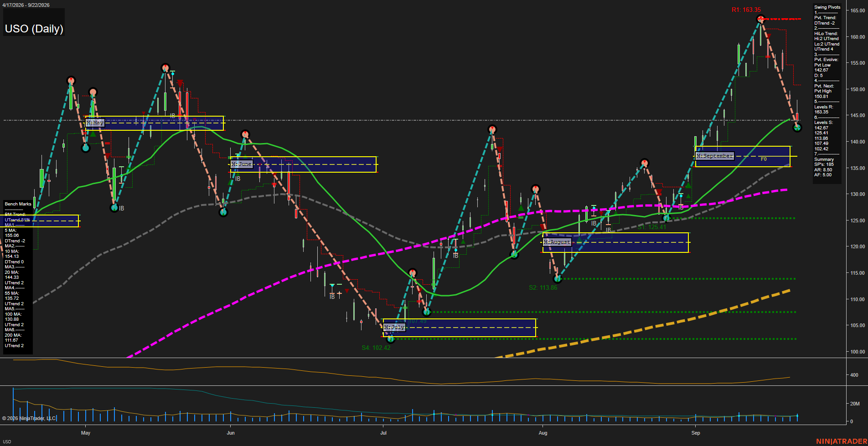868x446 pixels.
Task: Click "SPs: 185" in Summary section
Action: [824, 164]
